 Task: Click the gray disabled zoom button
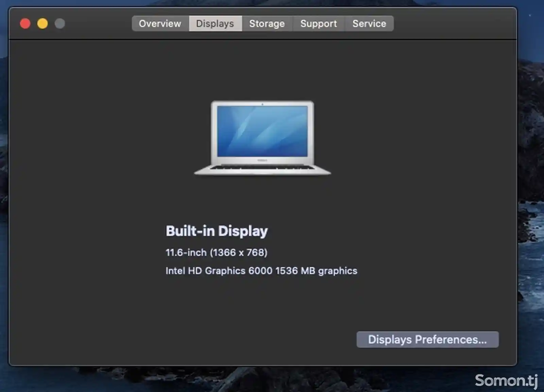(60, 23)
